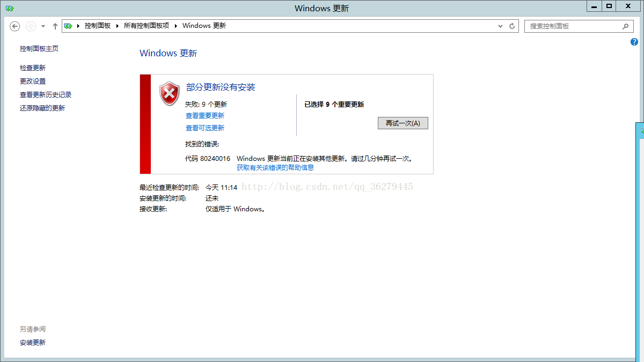Select 所有控制面板项 in the breadcrumb
Viewport: 644px width, 362px height.
(x=147, y=26)
